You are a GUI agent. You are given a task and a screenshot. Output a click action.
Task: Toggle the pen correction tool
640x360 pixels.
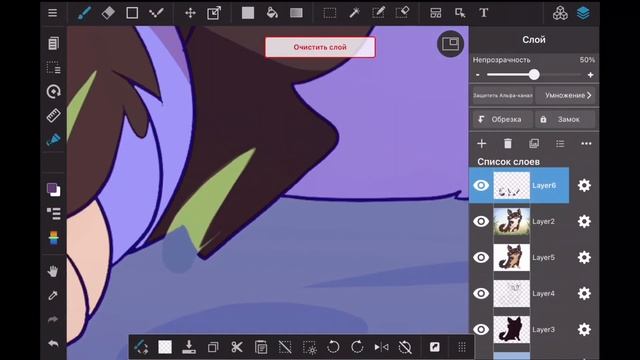pos(53,140)
